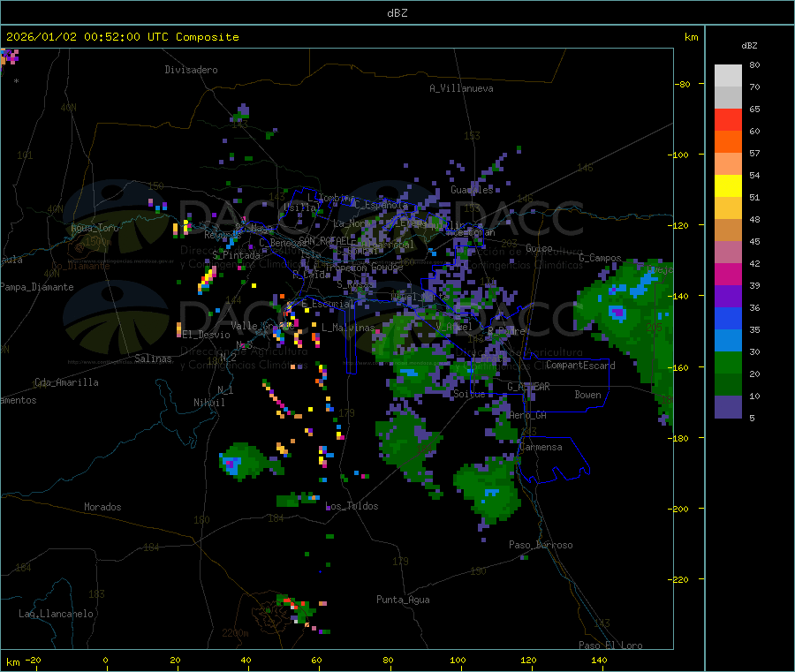This screenshot has width=795, height=672.
Task: Click the G_ALVEAR map label
Action: coord(528,387)
